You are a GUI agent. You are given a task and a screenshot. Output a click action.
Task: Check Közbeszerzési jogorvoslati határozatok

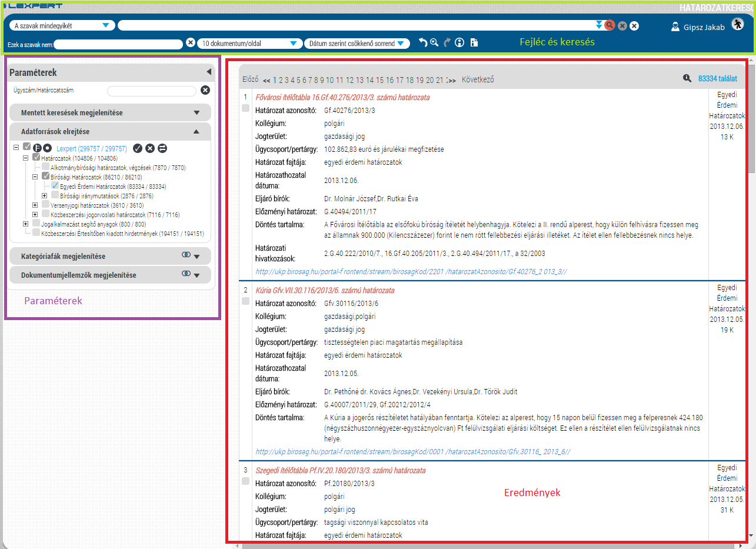[46, 214]
